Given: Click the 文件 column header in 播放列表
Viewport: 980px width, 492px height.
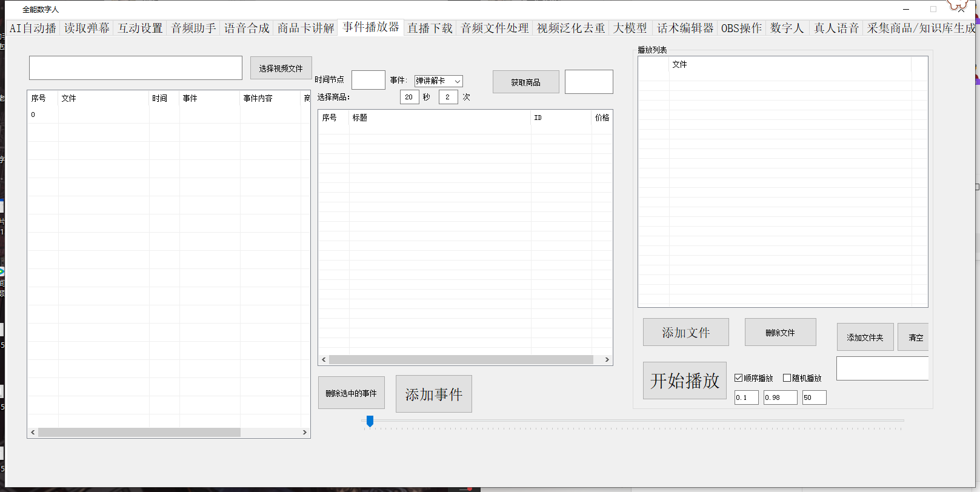Looking at the screenshot, I should (x=790, y=64).
